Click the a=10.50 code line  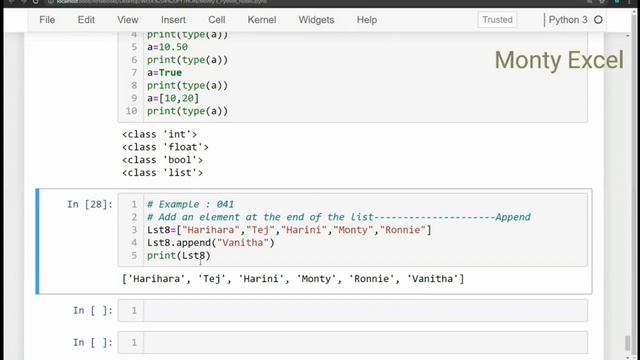point(167,47)
